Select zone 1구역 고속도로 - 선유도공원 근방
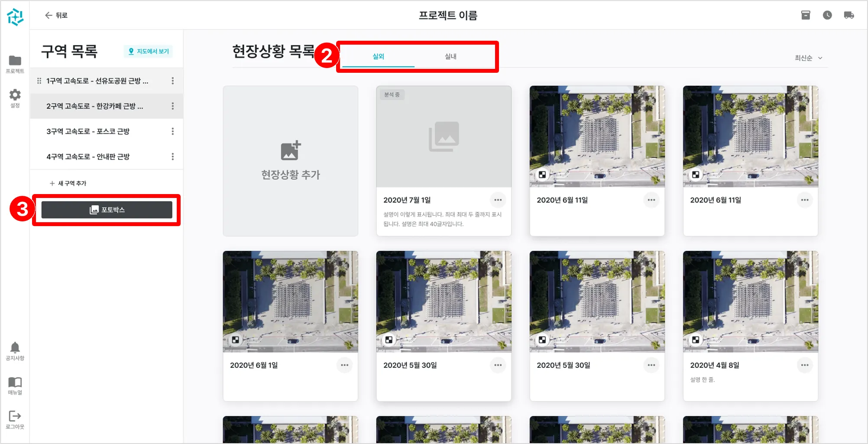The height and width of the screenshot is (444, 868). 107,81
